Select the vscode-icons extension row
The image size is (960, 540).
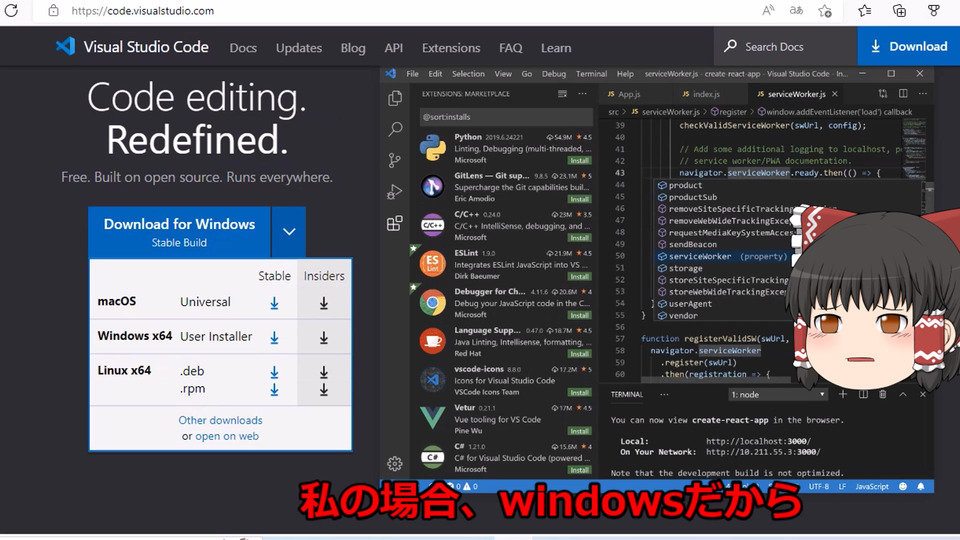tap(506, 380)
